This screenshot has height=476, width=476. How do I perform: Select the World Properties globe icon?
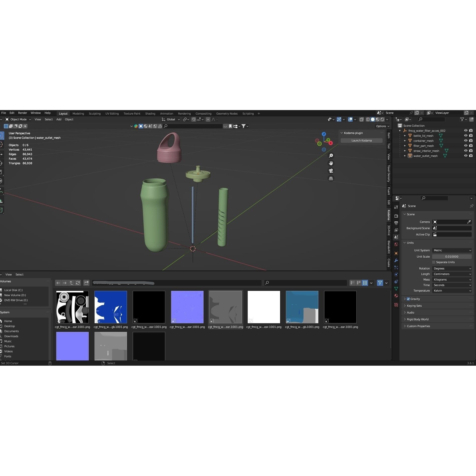coord(396,244)
